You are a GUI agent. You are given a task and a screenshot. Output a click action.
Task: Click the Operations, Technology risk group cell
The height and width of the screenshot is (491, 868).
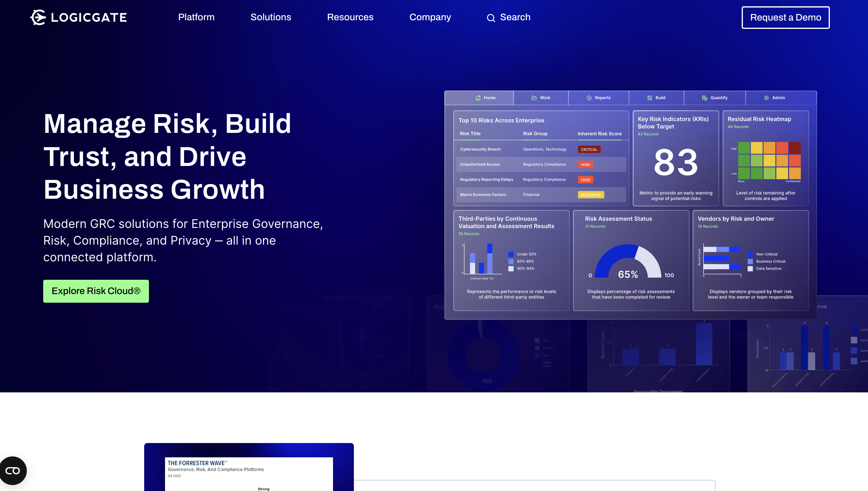point(545,149)
